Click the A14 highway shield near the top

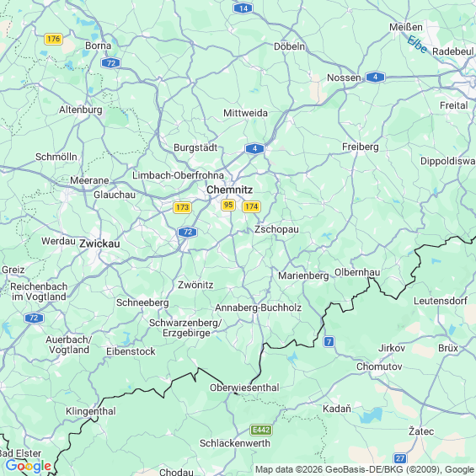[243, 8]
